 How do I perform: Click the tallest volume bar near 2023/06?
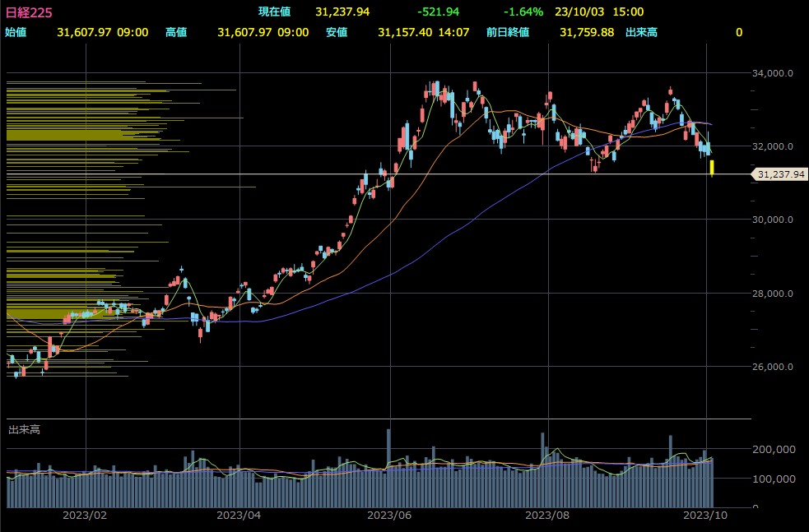tap(388, 468)
